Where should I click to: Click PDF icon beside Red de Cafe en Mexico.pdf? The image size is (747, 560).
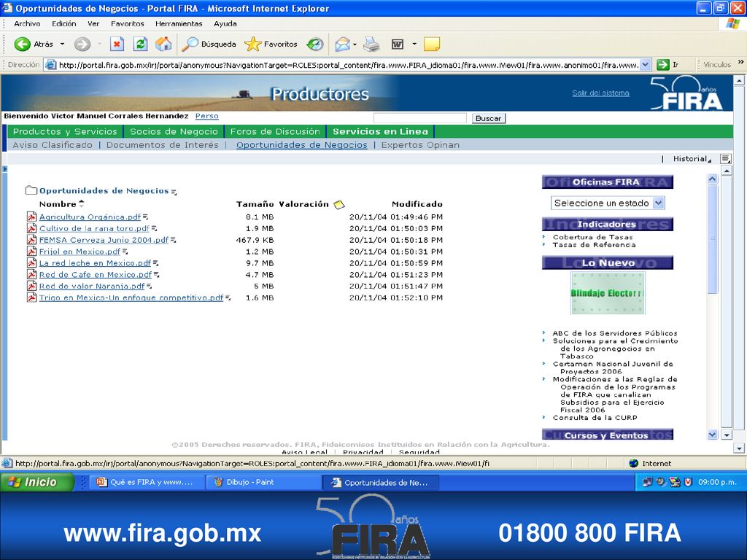click(x=31, y=275)
